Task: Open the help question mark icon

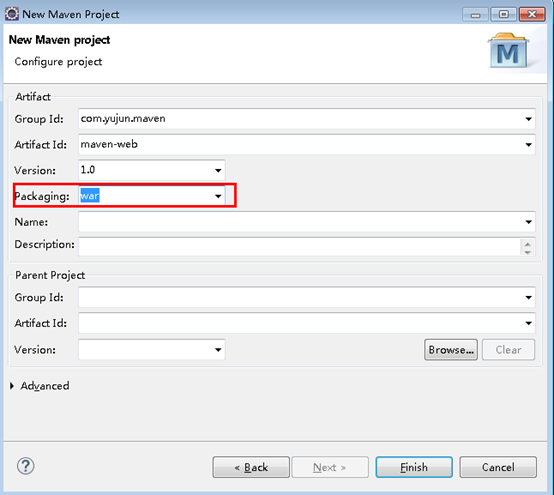Action: tap(25, 466)
